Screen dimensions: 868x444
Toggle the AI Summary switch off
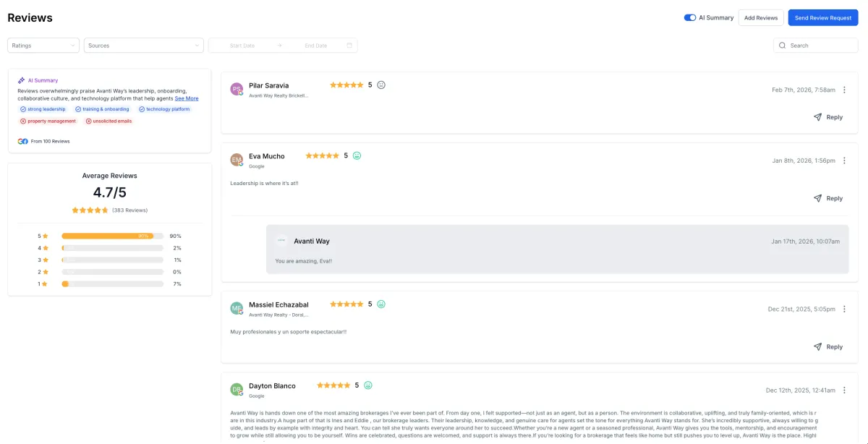(x=689, y=17)
